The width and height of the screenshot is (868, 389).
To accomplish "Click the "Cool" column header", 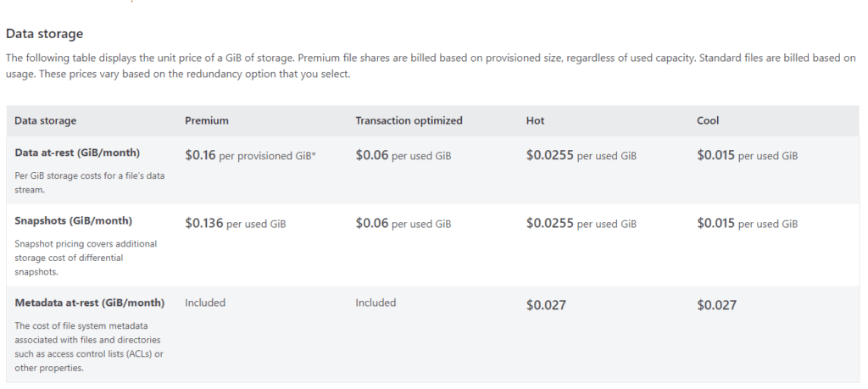I will [x=708, y=120].
